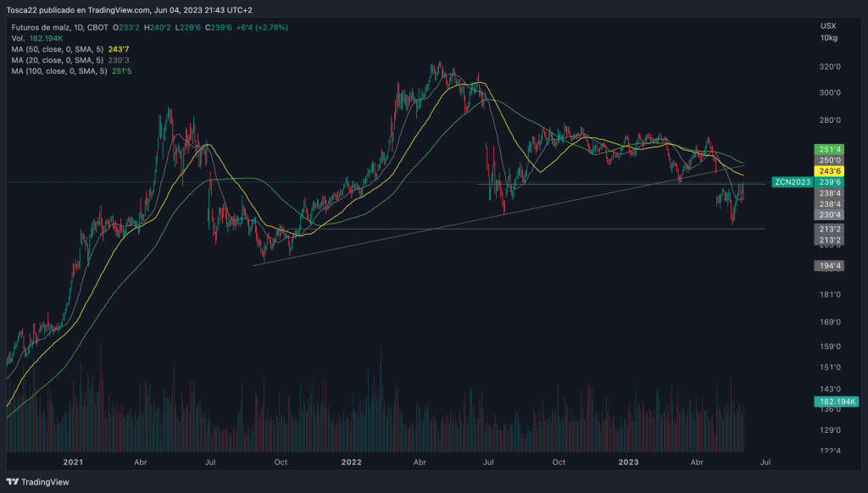Click the 10kg unit label
Image resolution: width=868 pixels, height=493 pixels.
(x=829, y=38)
